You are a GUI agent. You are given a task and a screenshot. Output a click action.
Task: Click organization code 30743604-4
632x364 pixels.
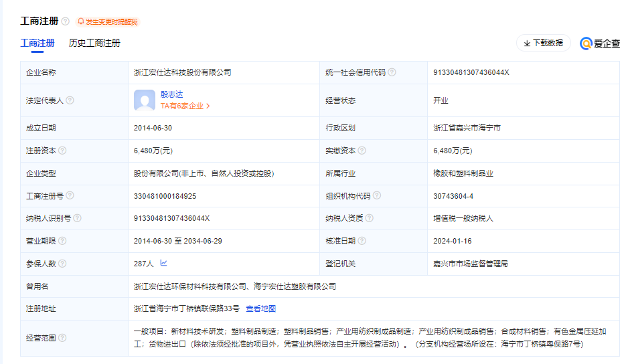[x=453, y=196]
